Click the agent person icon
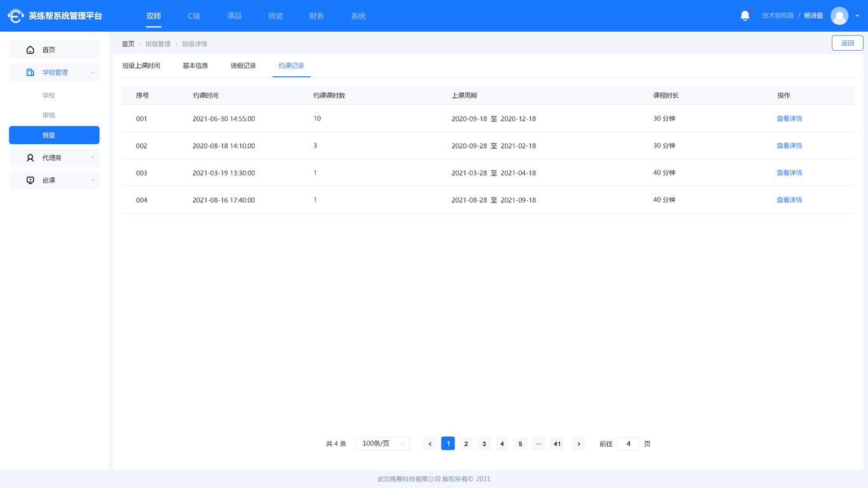The width and height of the screenshot is (868, 488). point(30,158)
